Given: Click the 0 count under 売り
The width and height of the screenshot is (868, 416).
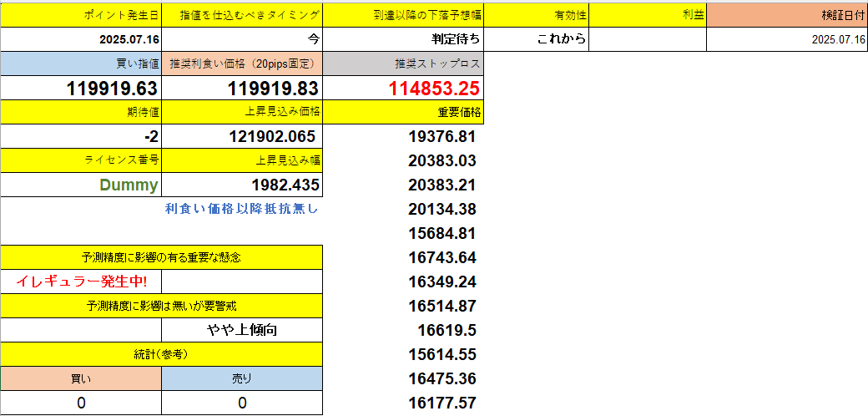Looking at the screenshot, I should click(x=242, y=403).
